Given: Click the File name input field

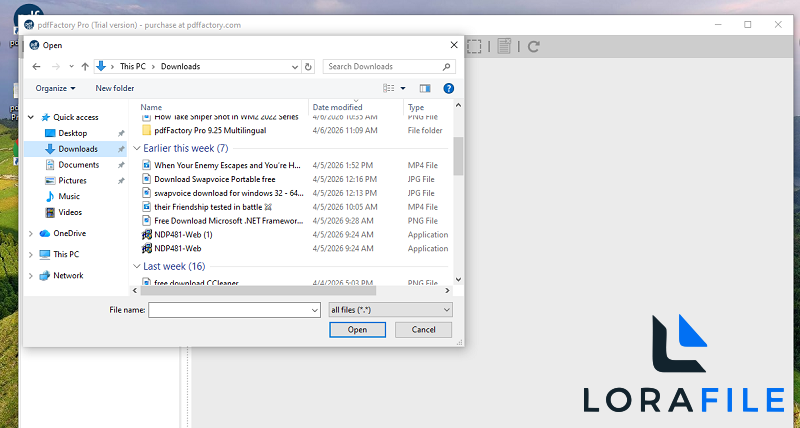Looking at the screenshot, I should pyautogui.click(x=230, y=310).
